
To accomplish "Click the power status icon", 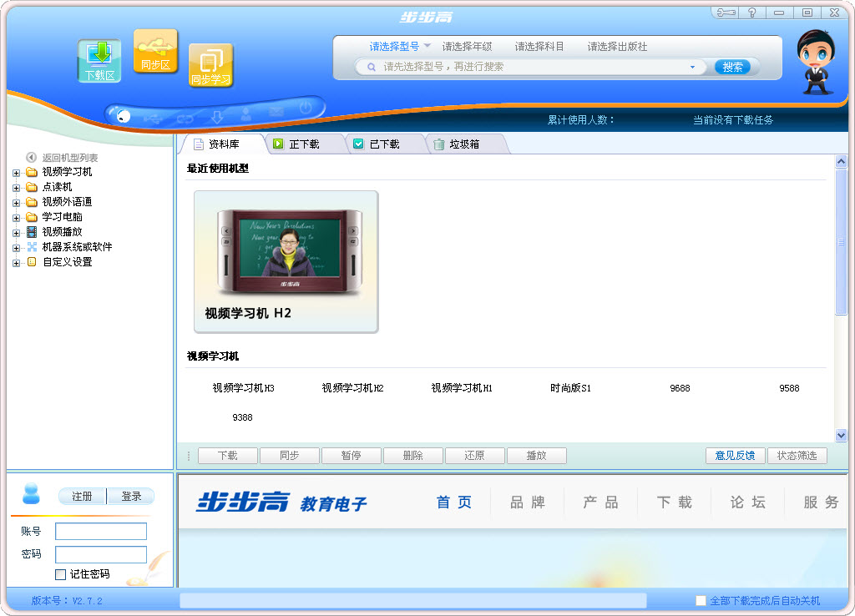I will point(306,108).
